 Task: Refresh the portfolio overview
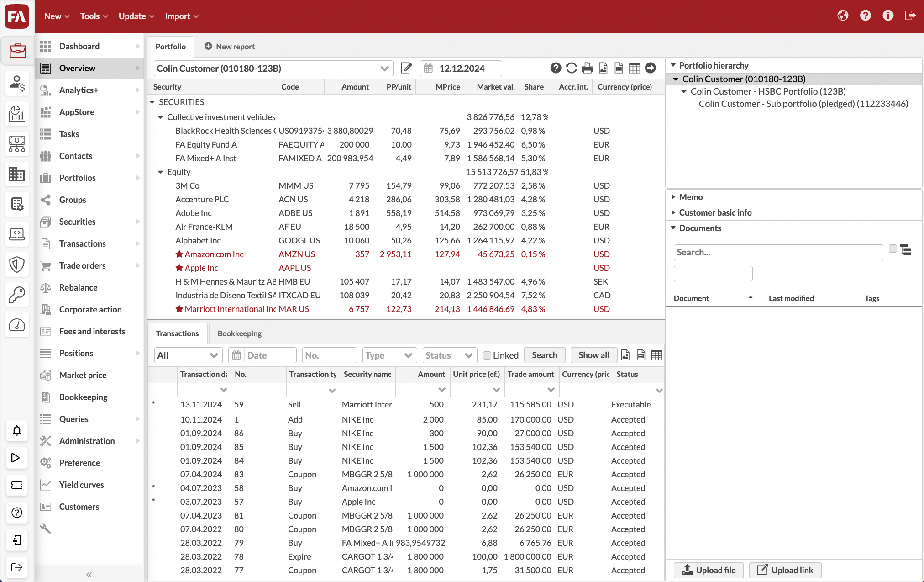(x=572, y=68)
